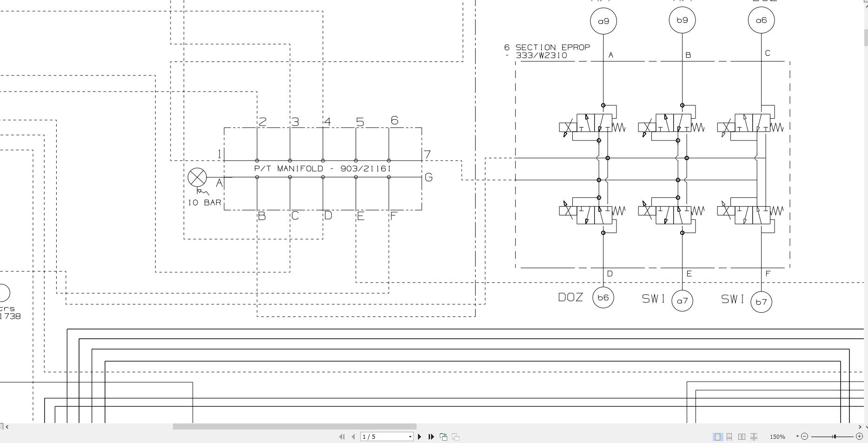
Task: Click the DOZ label next to b6
Action: coord(570,297)
